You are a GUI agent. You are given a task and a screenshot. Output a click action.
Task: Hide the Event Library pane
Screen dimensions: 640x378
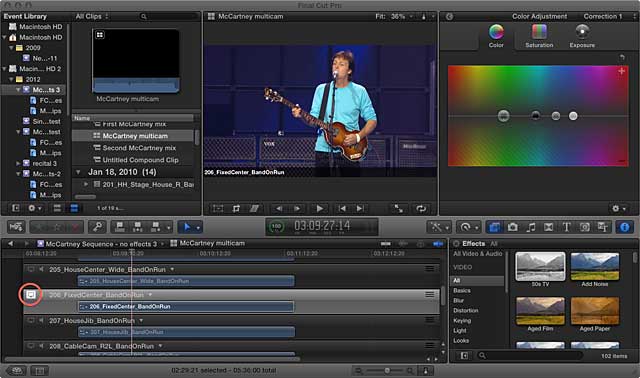pos(16,208)
